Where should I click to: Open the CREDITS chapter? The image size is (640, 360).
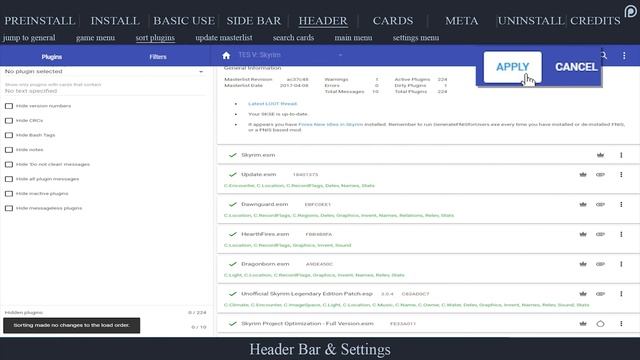[x=595, y=20]
